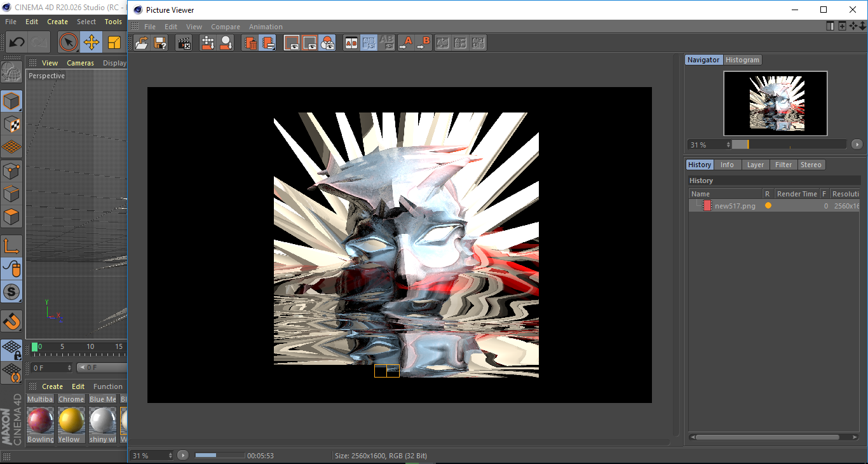Click the Name column header in History

(x=726, y=194)
